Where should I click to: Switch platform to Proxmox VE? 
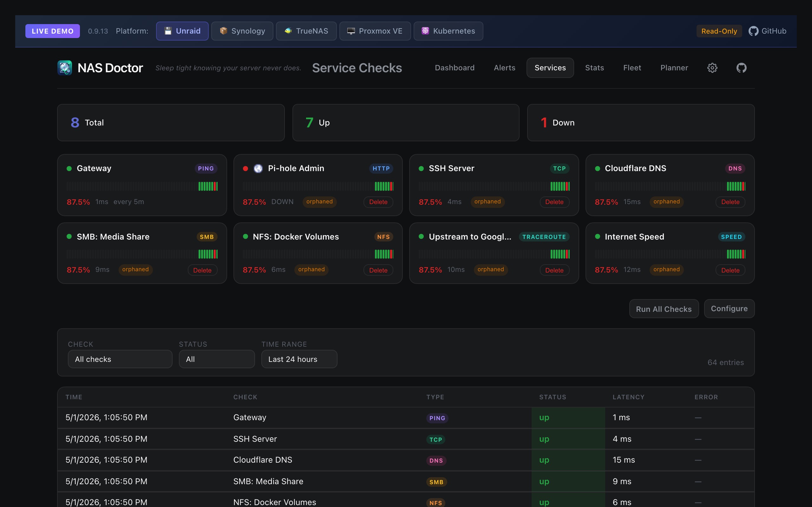[375, 31]
